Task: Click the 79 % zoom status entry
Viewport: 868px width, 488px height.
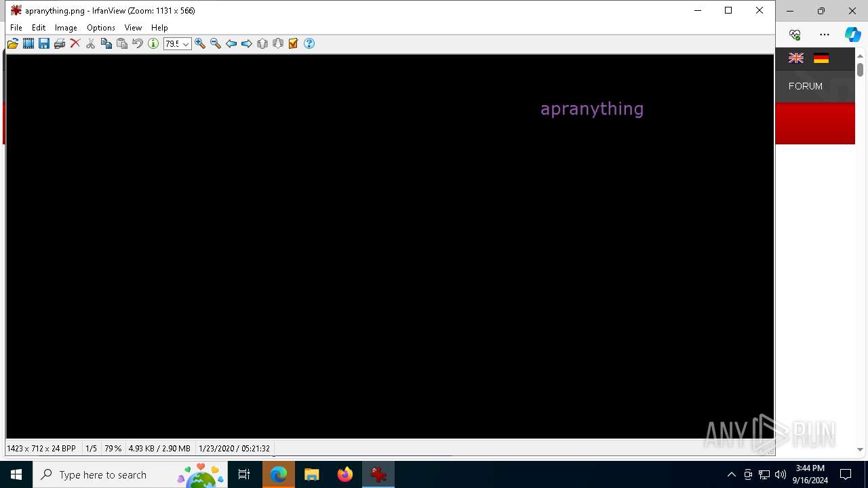Action: (113, 449)
